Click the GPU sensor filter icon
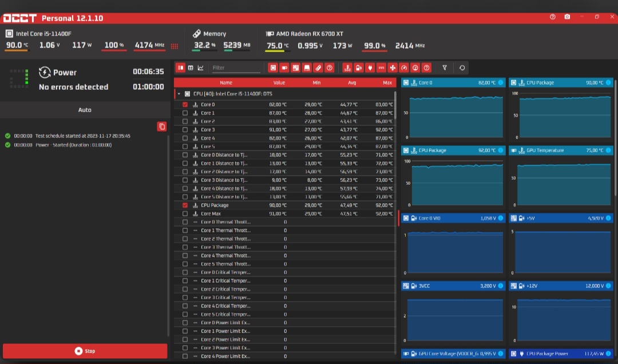Viewport: 618px width, 364px height. coord(284,68)
